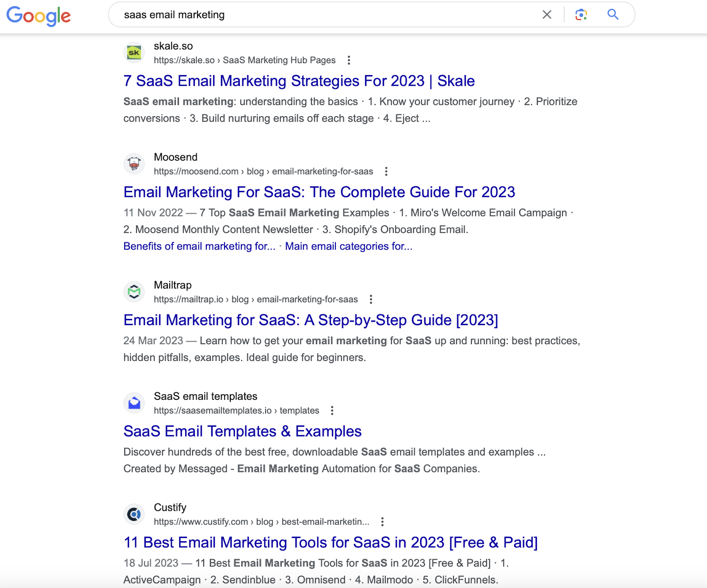Clear the search query text
707x588 pixels.
point(547,15)
